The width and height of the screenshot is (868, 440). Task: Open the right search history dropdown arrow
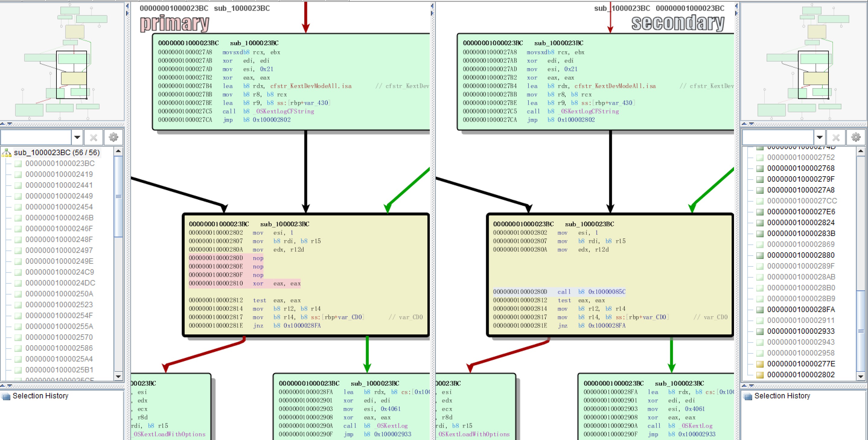pos(819,137)
